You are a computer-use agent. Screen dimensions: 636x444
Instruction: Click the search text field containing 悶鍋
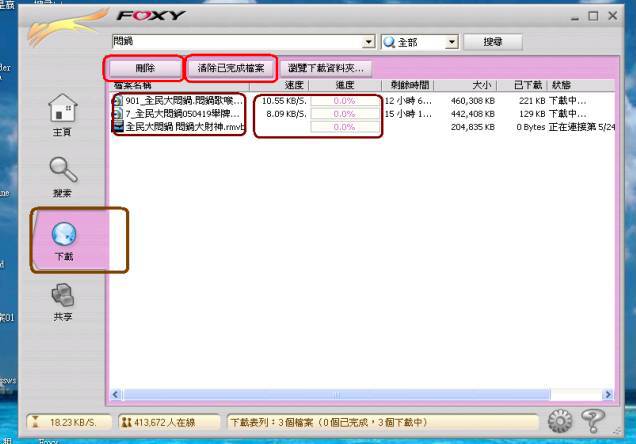pyautogui.click(x=237, y=42)
